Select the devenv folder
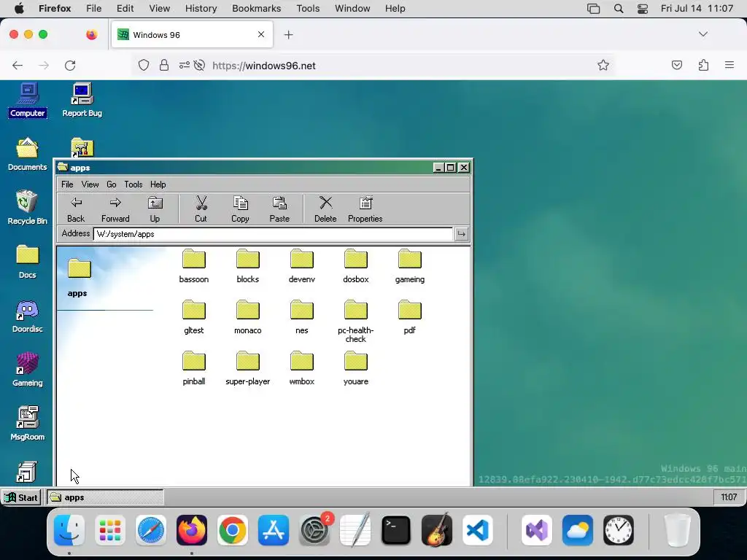This screenshot has width=747, height=560. (x=301, y=266)
